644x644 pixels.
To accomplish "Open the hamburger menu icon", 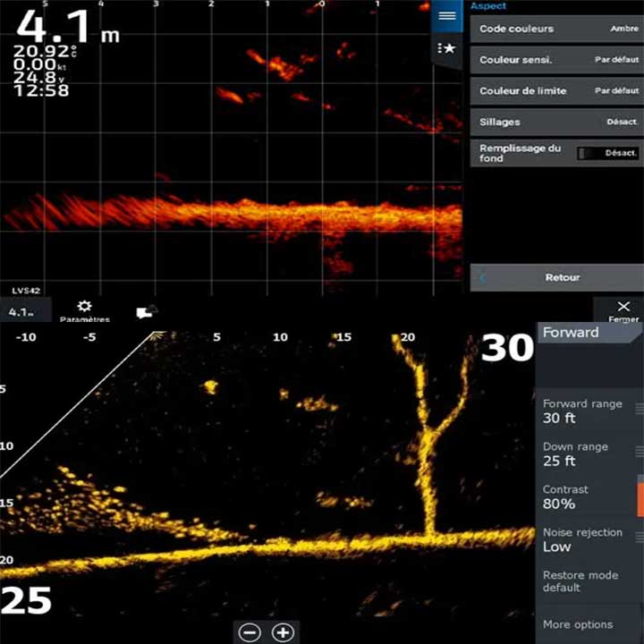I will tap(447, 16).
